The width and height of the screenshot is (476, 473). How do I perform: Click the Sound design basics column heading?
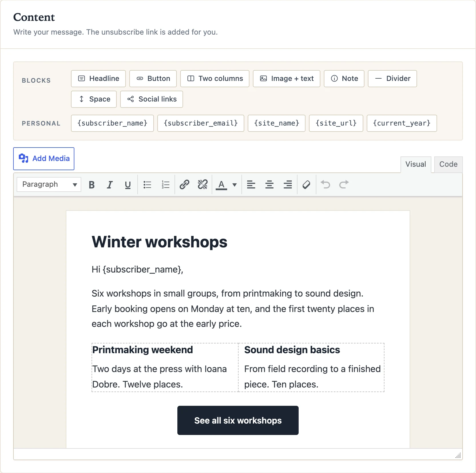tap(292, 350)
